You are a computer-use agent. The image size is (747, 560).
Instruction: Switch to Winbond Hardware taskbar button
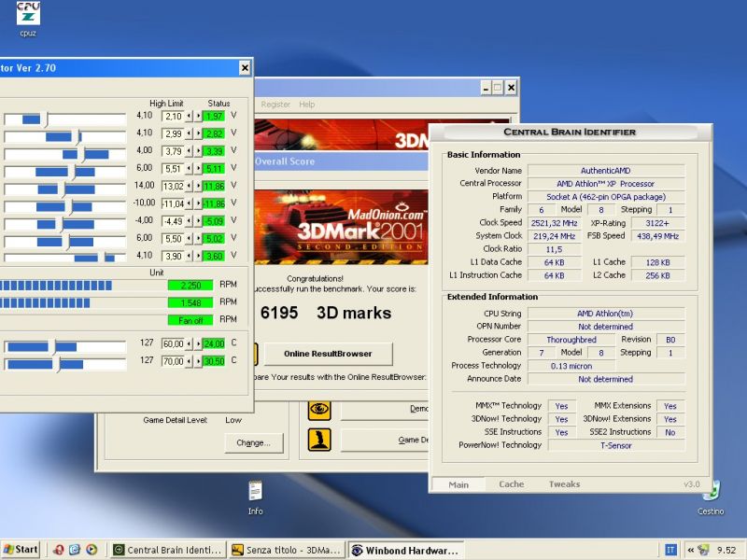406,550
